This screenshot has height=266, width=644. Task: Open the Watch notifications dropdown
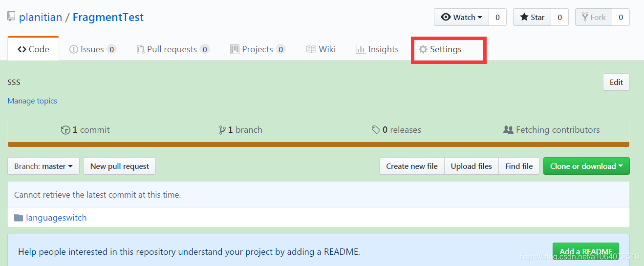coord(461,17)
